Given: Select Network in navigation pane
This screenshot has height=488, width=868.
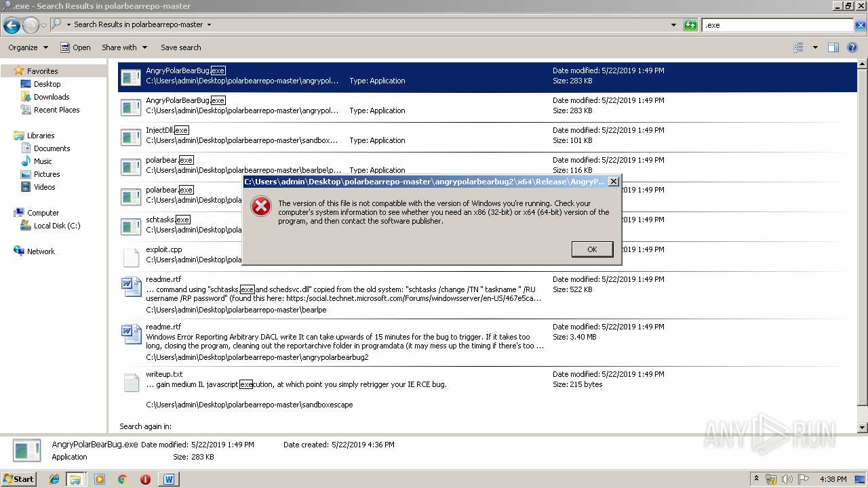Looking at the screenshot, I should (x=41, y=251).
